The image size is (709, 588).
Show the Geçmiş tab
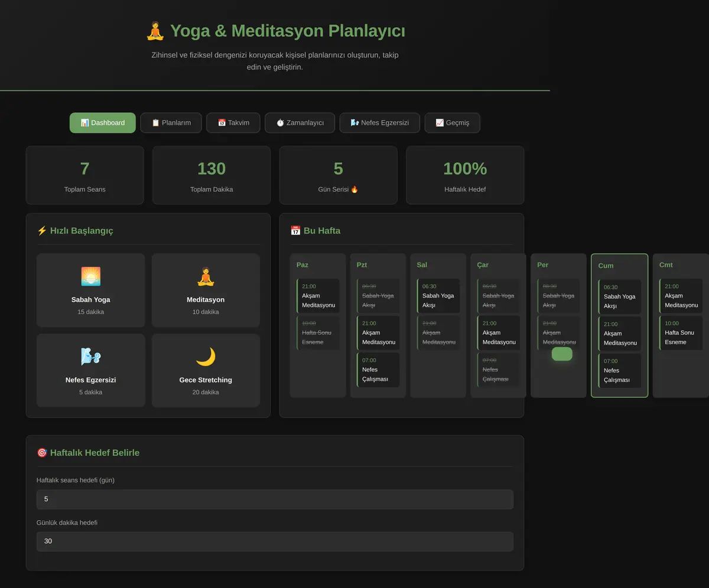pos(453,123)
